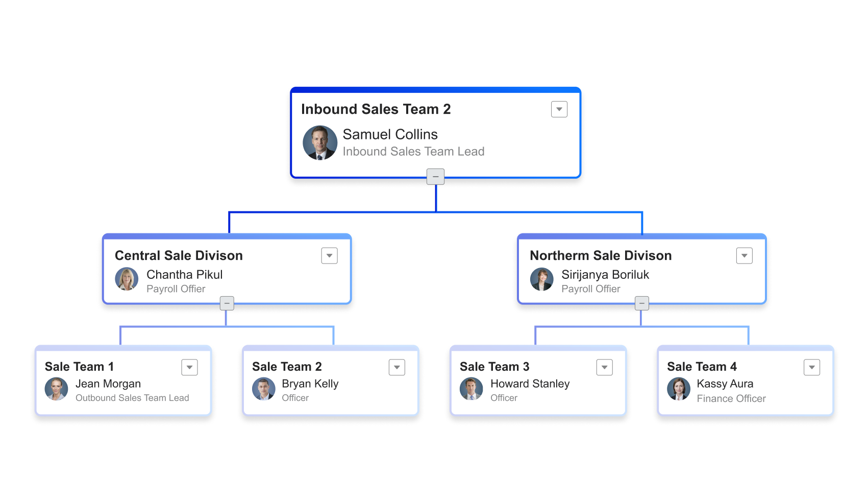
Task: Collapse branch under Central Sale Divison
Action: [x=227, y=303]
